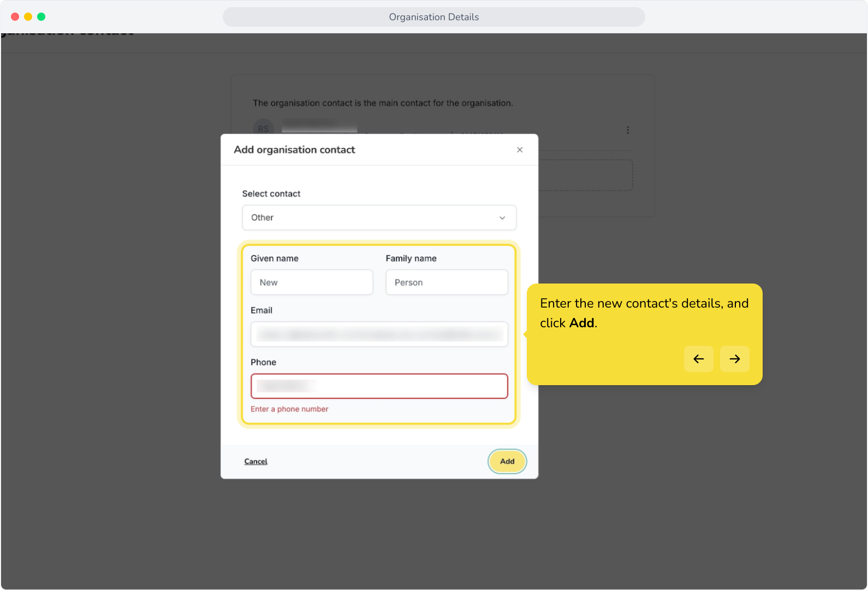The width and height of the screenshot is (868, 590).
Task: Go to previous step with left arrow
Action: click(699, 359)
